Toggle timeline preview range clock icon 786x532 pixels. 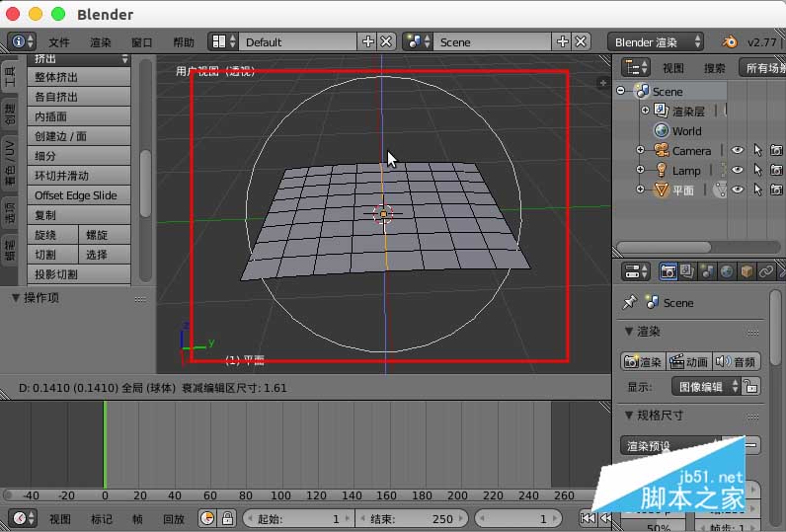point(207,518)
